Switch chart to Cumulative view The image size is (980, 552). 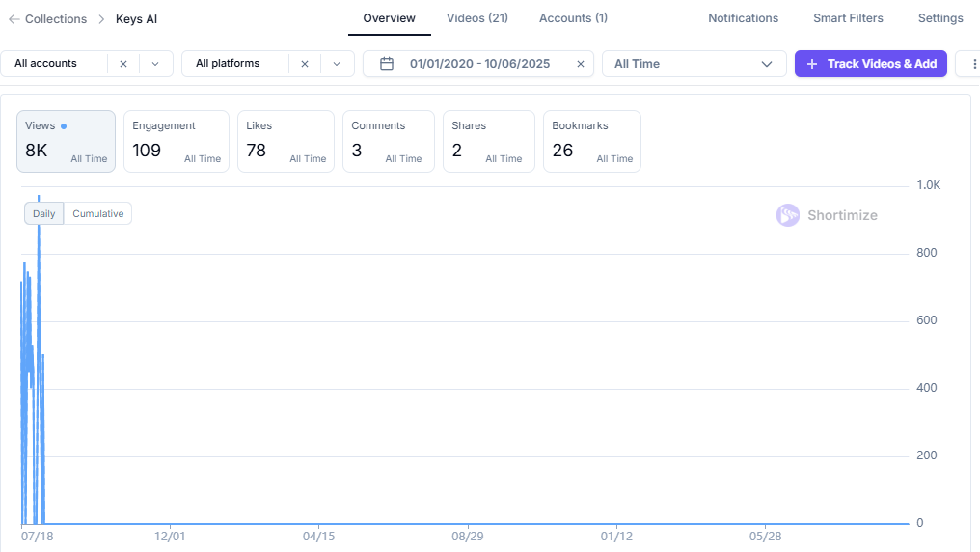(x=98, y=214)
